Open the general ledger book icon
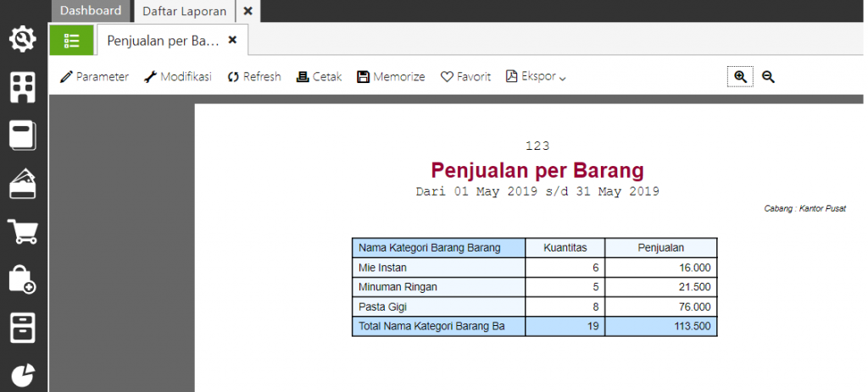Viewport: 868px width, 392px height. pos(23,135)
